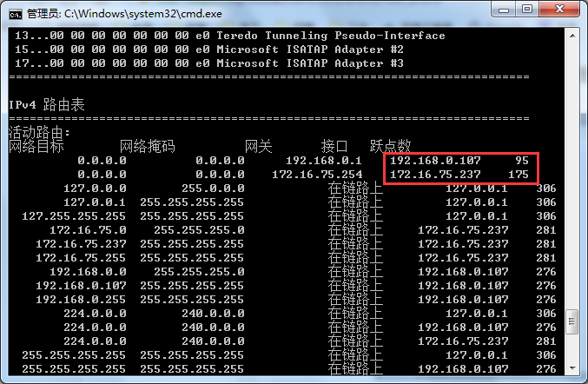Click 在链路上 in the 127.0.0.0 row
The image size is (588, 384).
point(355,189)
